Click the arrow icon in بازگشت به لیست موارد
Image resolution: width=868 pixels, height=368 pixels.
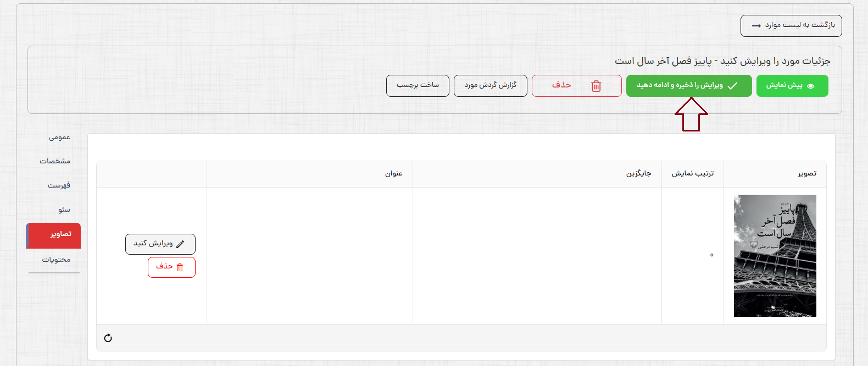tap(756, 26)
